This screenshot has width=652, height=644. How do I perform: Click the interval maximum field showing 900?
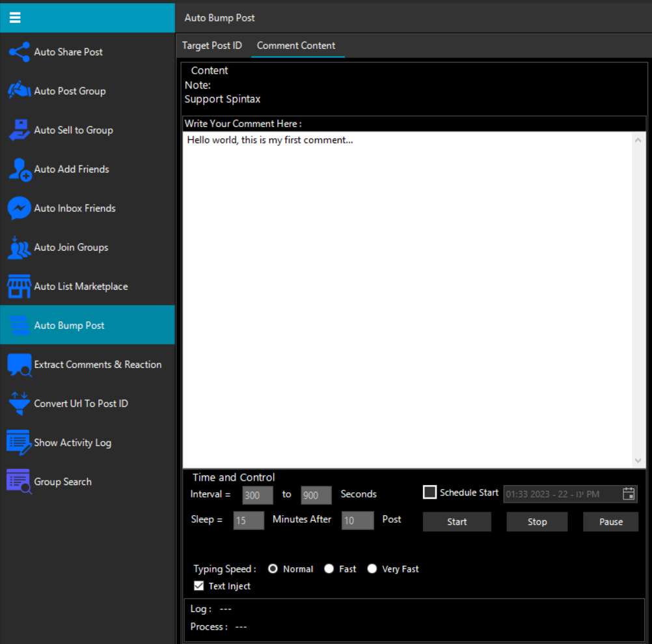316,495
